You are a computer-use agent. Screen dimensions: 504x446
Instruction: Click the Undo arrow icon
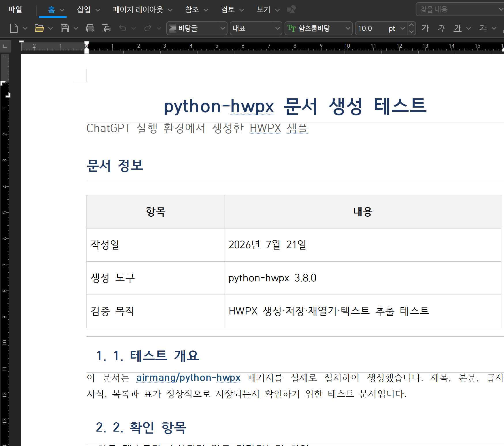(123, 28)
